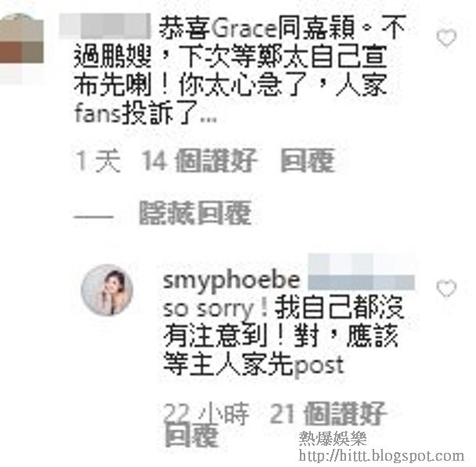The height and width of the screenshot is (467, 476).
Task: Reply to the top comment via 回覆
Action: (x=308, y=160)
